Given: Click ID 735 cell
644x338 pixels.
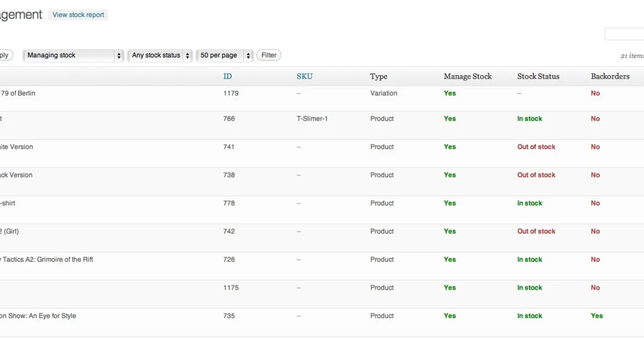Looking at the screenshot, I should point(229,316).
